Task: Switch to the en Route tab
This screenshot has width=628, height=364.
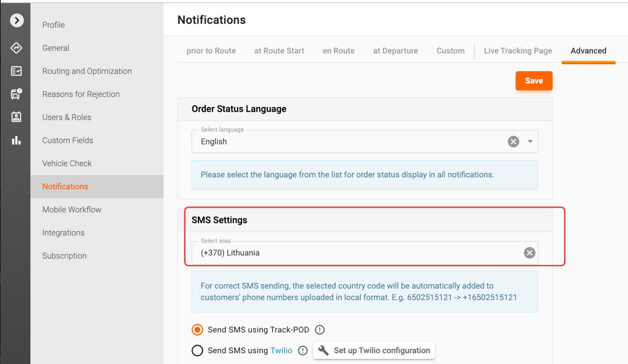Action: (338, 51)
